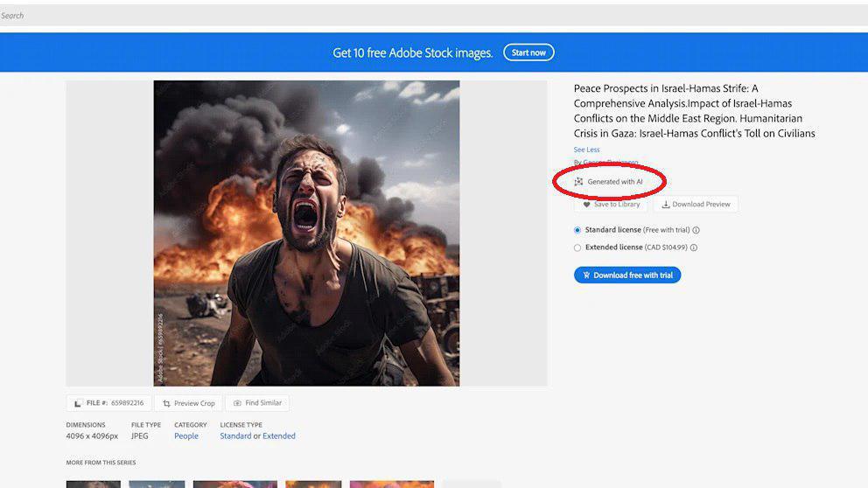Click the crop icon on Preview Crop

coord(166,403)
